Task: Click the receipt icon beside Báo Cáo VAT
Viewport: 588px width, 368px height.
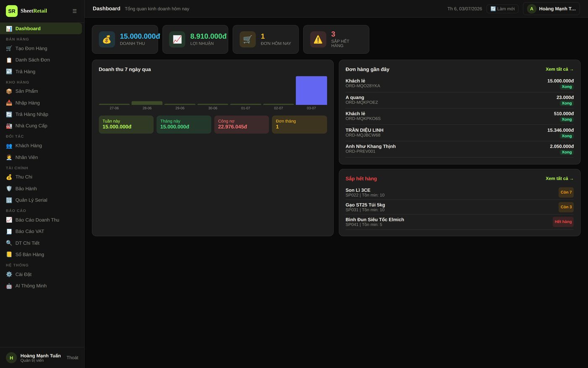Action: click(9, 231)
